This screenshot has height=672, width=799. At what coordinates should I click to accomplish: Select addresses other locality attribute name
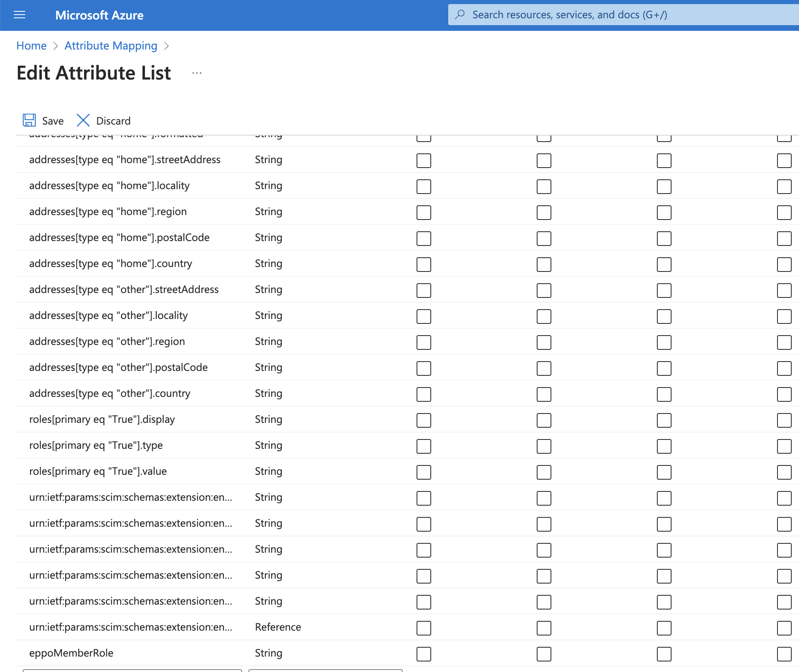108,315
